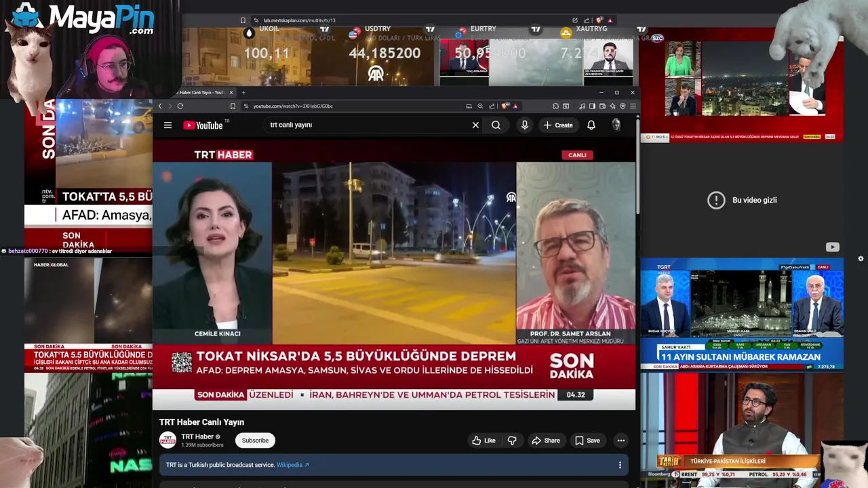Open the info panel three-dot menu
Screen dimensions: 868x488
(620, 465)
